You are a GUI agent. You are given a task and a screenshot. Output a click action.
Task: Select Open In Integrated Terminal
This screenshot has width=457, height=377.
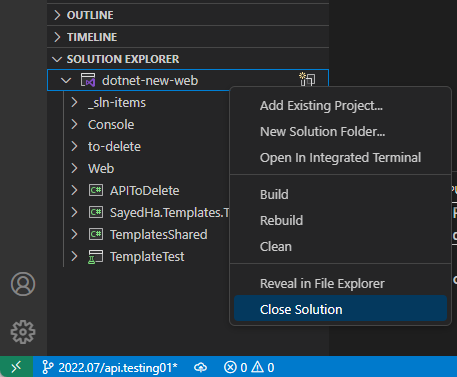tap(340, 158)
